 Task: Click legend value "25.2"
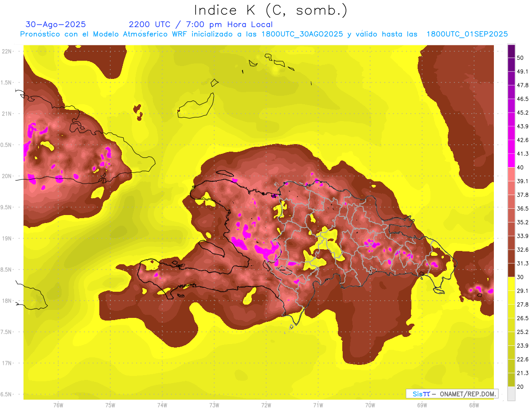[x=523, y=332]
